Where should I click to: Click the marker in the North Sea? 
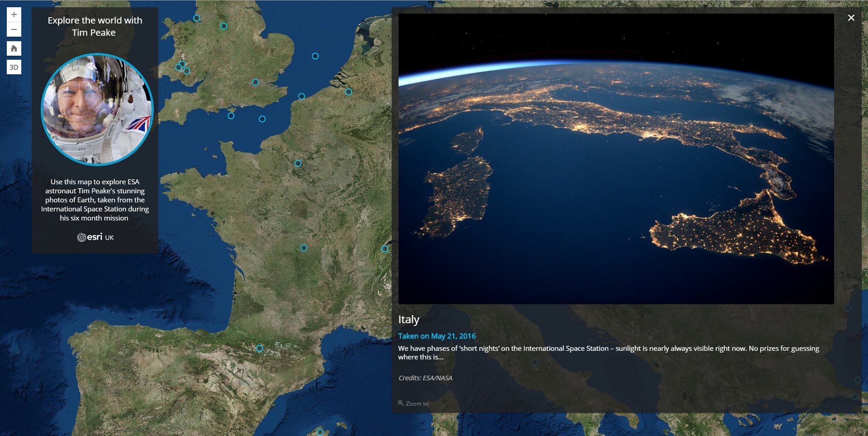pos(315,56)
